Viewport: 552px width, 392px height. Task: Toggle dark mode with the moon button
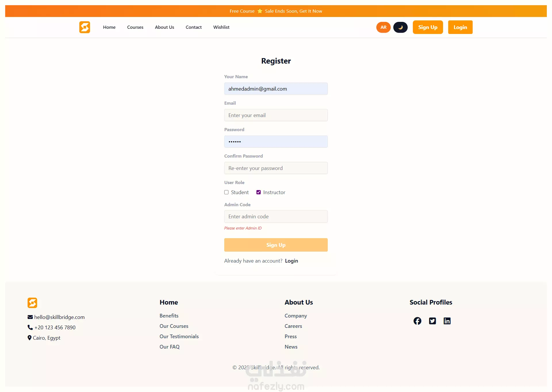point(400,27)
